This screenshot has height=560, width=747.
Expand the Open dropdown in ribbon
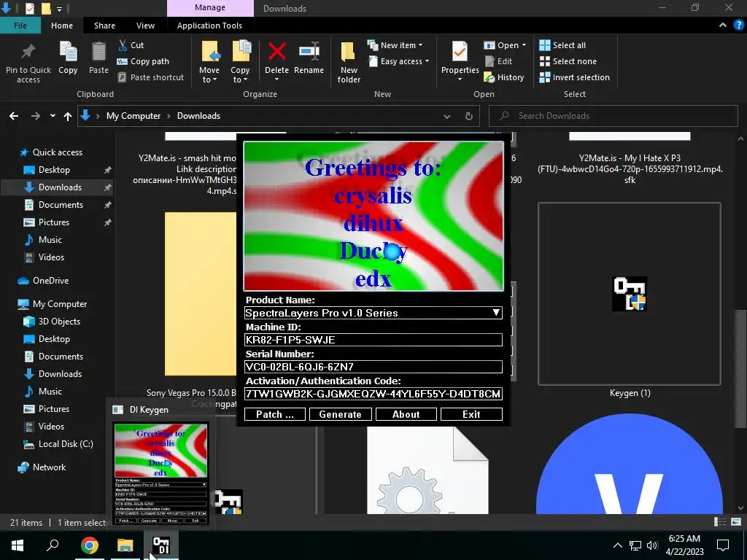coord(505,45)
